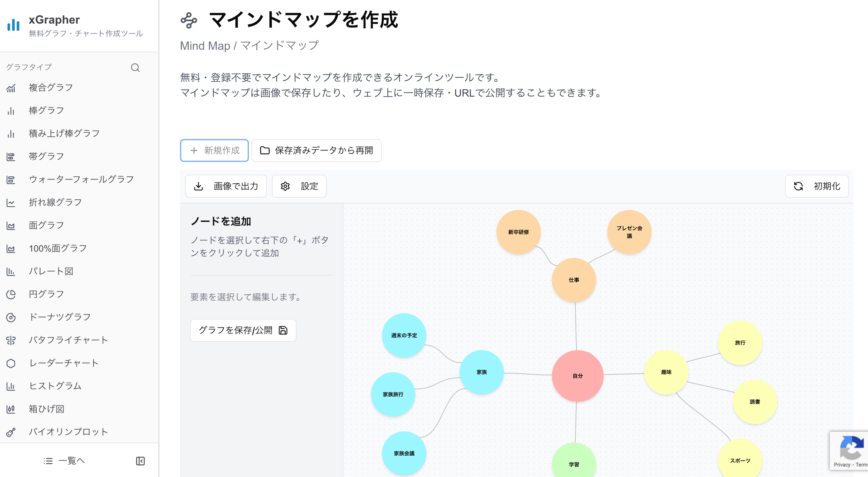Select the ドーナツグラフ chart icon
Image resolution: width=868 pixels, height=477 pixels.
[x=11, y=317]
